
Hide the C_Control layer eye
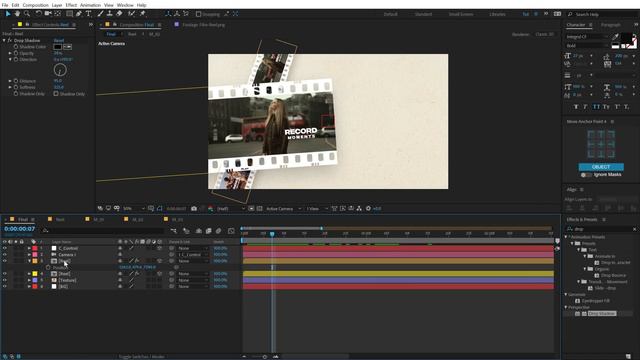4,248
